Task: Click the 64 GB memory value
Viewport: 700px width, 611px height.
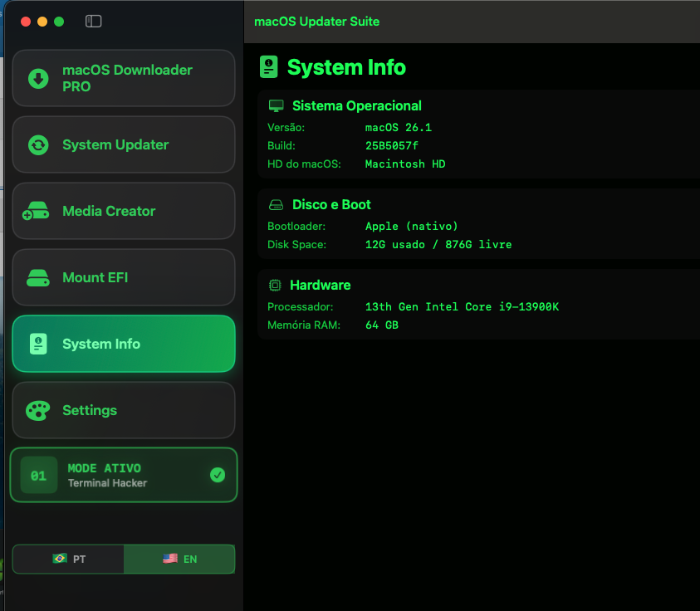Action: pos(382,325)
